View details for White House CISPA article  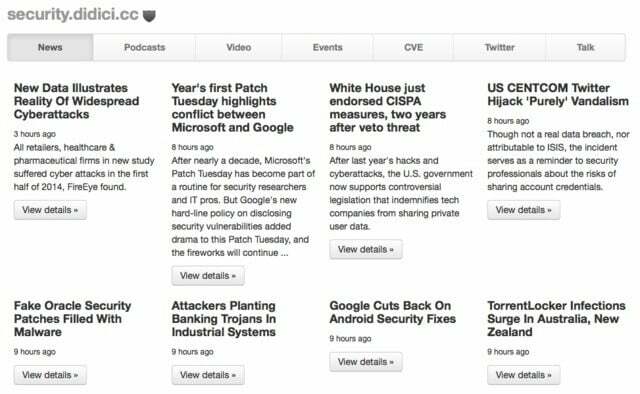tap(366, 249)
